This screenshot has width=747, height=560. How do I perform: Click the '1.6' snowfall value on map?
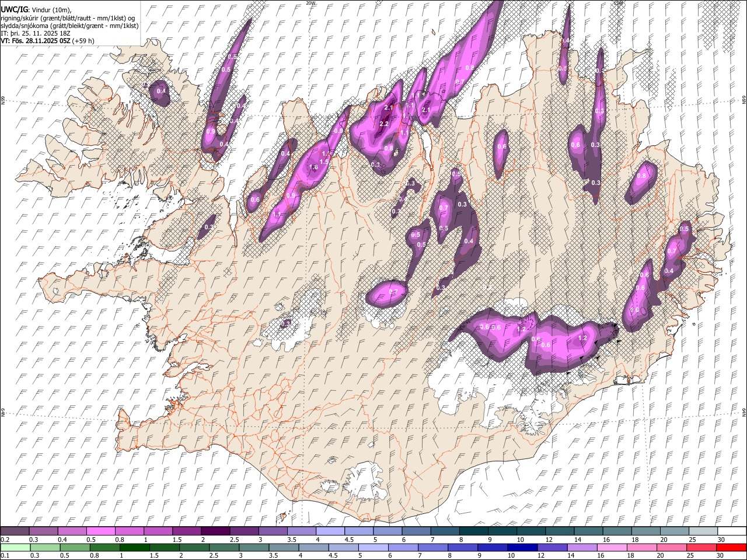(313, 167)
